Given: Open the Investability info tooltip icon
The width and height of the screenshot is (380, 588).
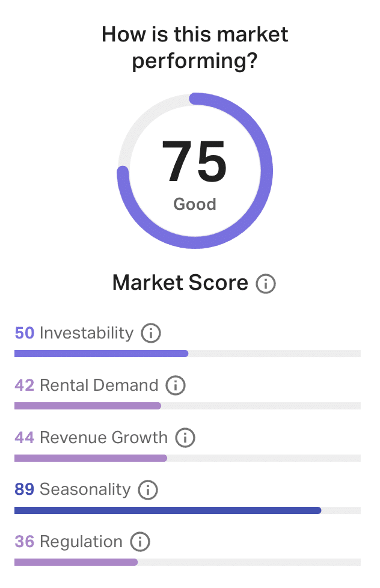Looking at the screenshot, I should coord(151,333).
